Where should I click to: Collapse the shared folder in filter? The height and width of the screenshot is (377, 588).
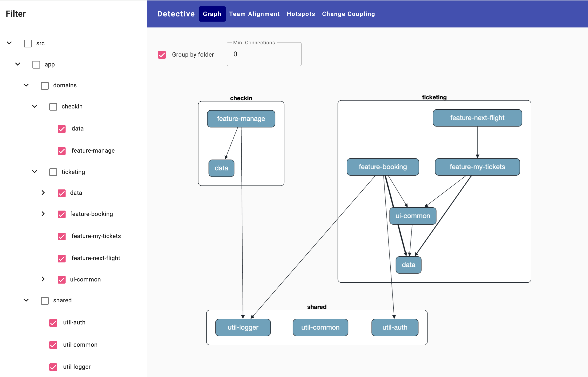click(26, 300)
